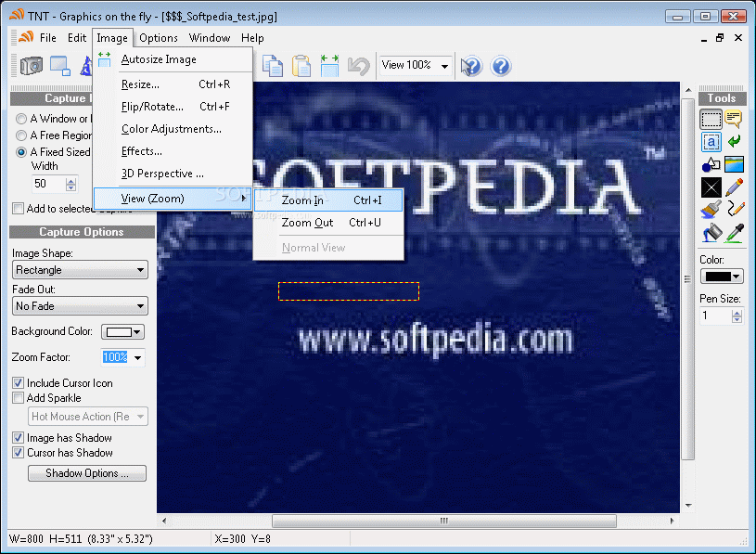Select 'A Free Region' capture radio button
Screen dimensions: 756x554
click(x=21, y=135)
